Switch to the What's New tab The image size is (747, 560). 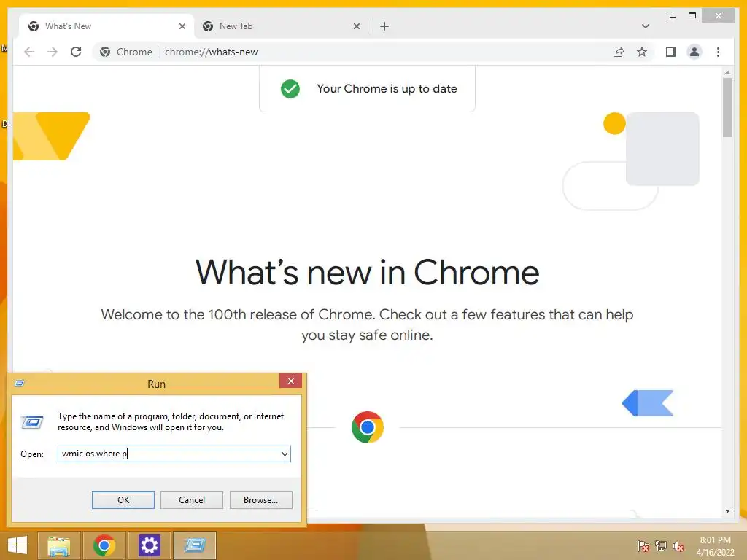107,26
